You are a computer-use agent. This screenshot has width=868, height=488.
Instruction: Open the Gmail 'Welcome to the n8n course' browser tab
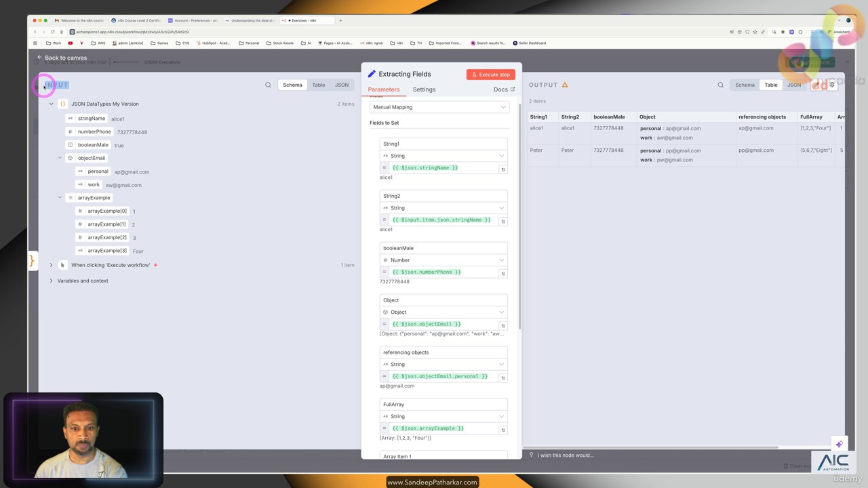(x=80, y=20)
